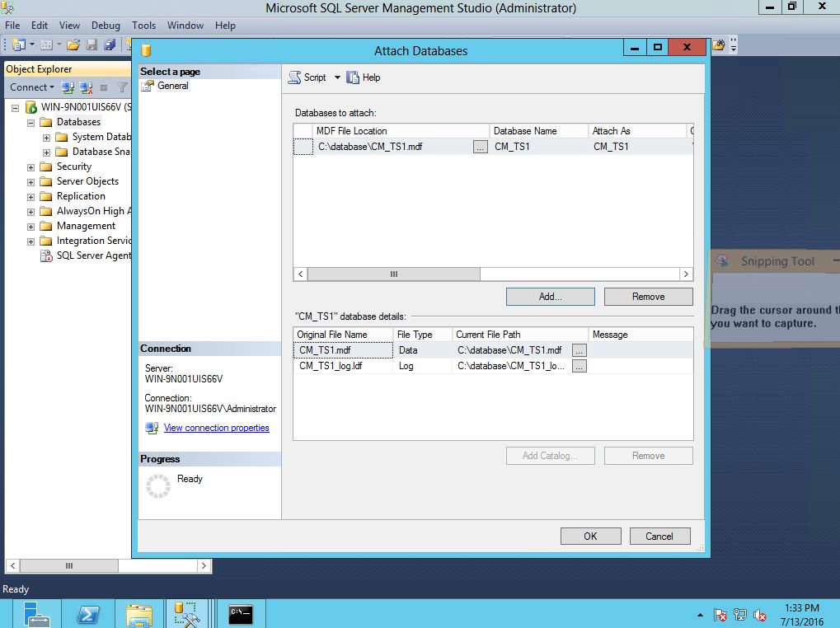Screen dimensions: 840x628
Task: Click the Script icon in dialog toolbar
Action: click(294, 77)
